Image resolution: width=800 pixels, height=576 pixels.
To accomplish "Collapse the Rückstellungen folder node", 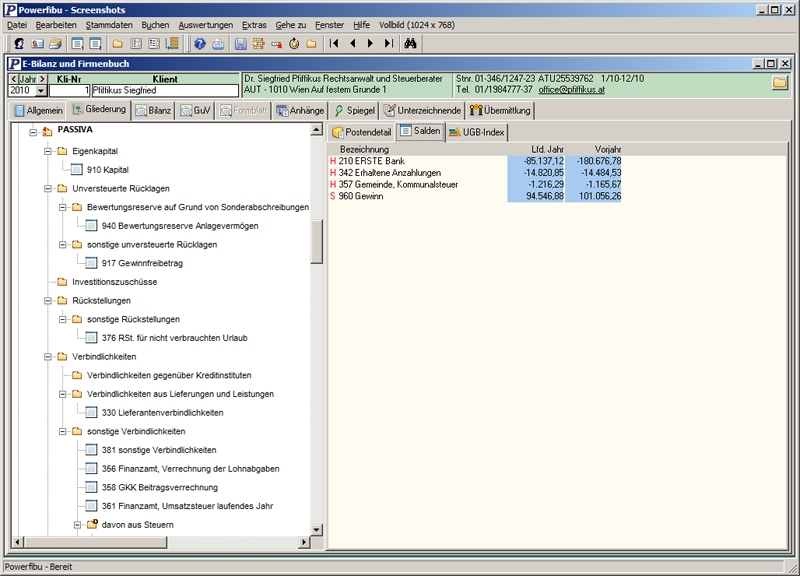I will 47,301.
